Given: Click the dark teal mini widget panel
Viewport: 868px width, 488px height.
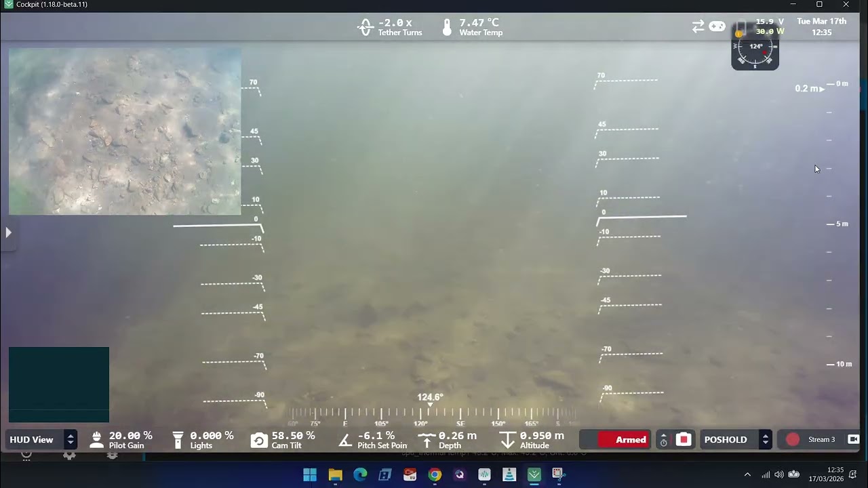Looking at the screenshot, I should [59, 385].
